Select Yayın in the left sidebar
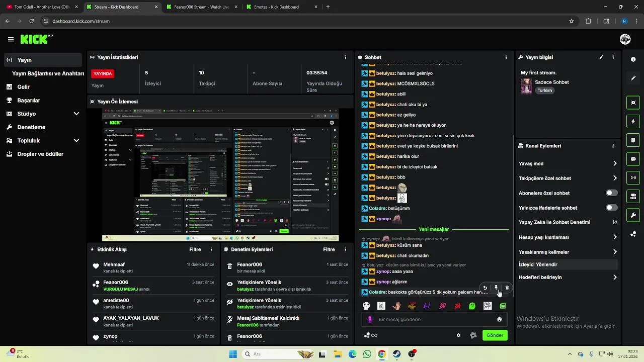Viewport: 644px width, 362px height. (43, 60)
